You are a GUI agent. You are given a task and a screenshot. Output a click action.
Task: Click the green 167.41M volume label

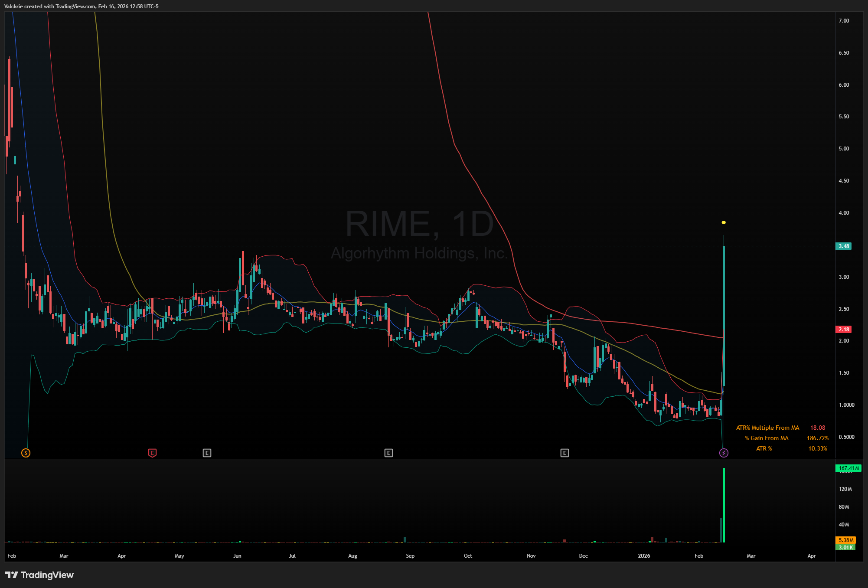pyautogui.click(x=848, y=468)
